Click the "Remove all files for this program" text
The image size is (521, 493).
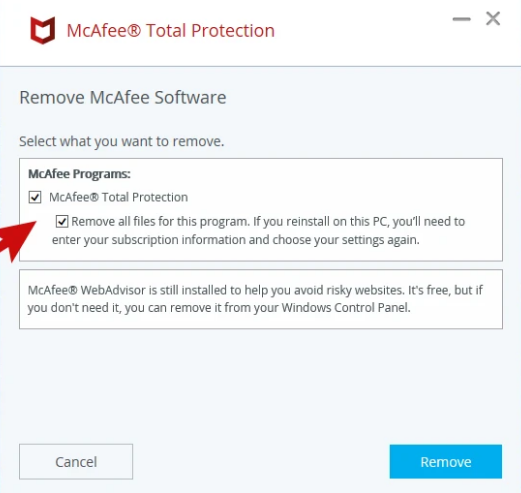(160, 221)
